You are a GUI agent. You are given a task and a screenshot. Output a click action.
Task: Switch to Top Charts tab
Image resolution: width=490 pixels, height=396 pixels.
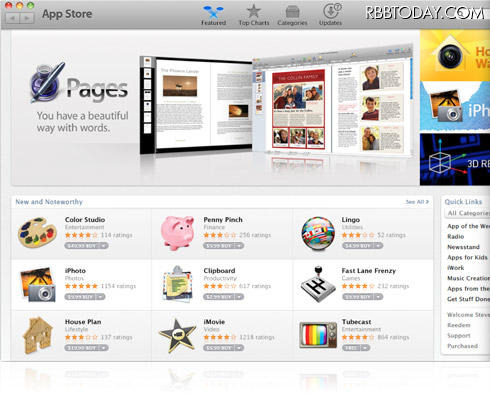[x=254, y=15]
